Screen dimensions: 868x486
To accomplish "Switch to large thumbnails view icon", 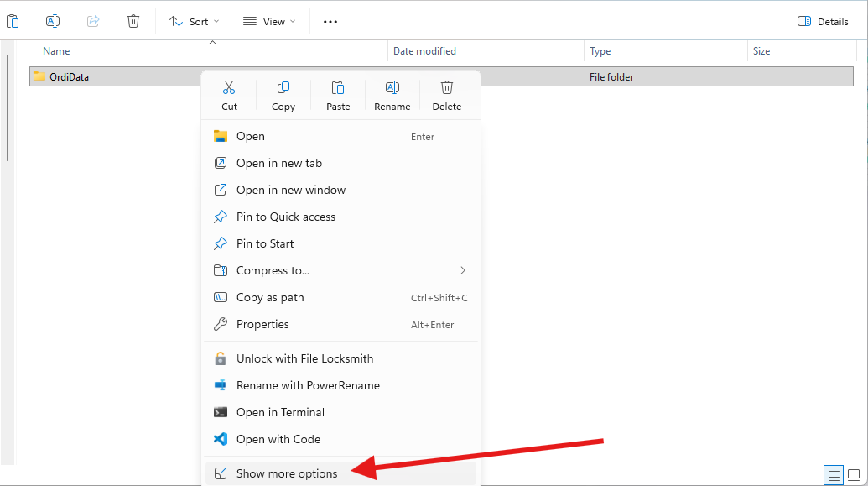I will click(x=854, y=475).
